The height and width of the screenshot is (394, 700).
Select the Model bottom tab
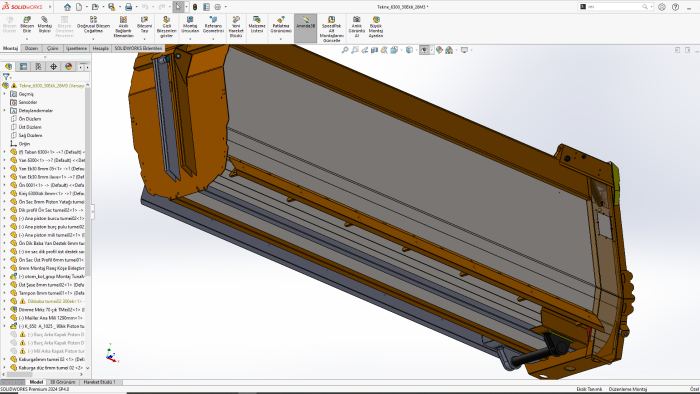pos(36,382)
